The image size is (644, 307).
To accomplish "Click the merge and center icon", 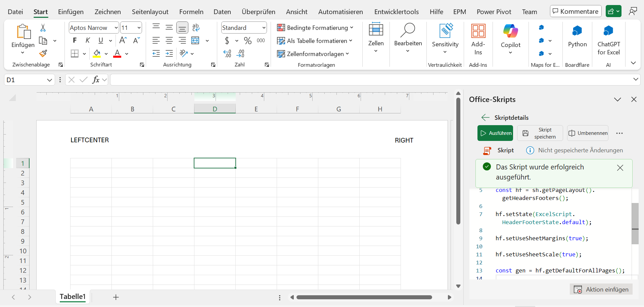I will [x=195, y=40].
